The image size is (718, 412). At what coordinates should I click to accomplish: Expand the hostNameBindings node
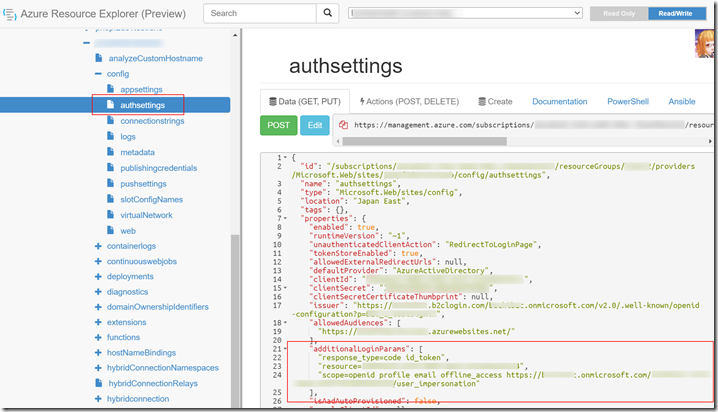(x=98, y=354)
